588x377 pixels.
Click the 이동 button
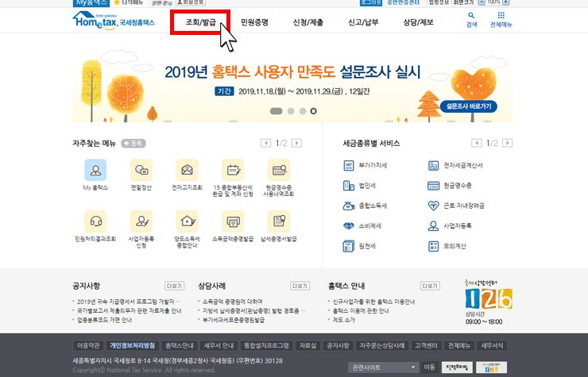point(430,367)
